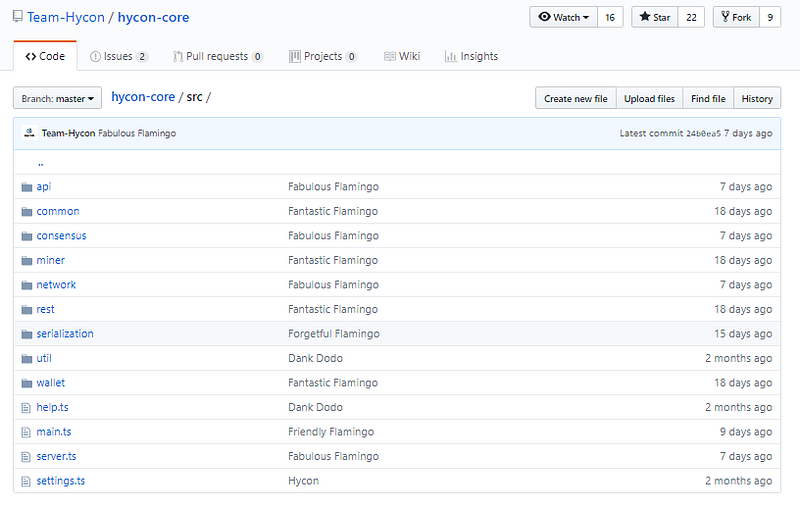Click the consensus folder icon
Image resolution: width=800 pixels, height=515 pixels.
pyautogui.click(x=27, y=236)
